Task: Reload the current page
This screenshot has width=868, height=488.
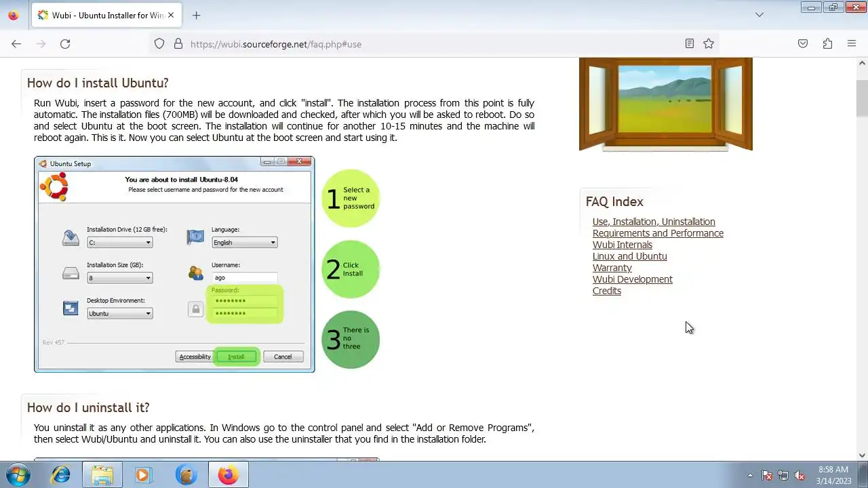Action: [x=65, y=44]
